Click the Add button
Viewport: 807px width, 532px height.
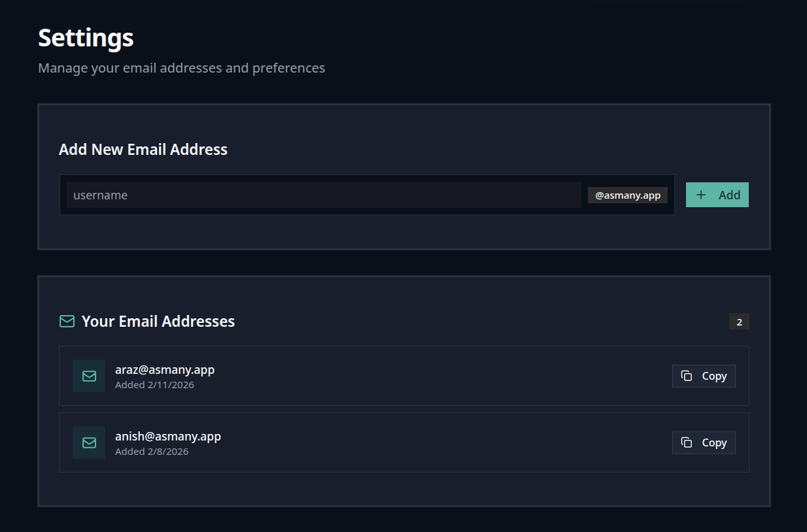[717, 195]
